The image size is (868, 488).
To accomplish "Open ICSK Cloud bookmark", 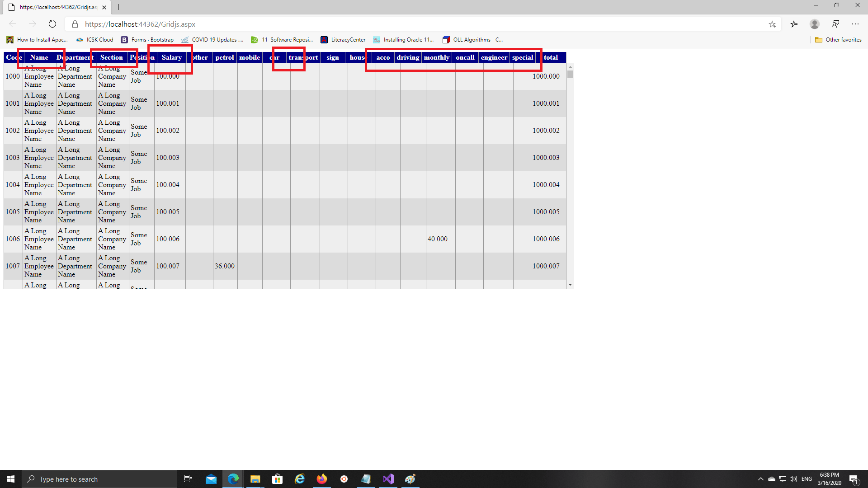I will click(95, 40).
